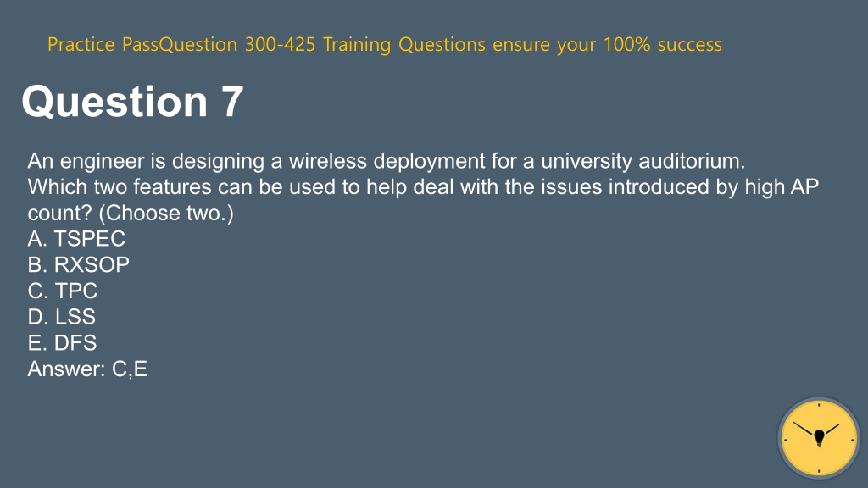
Task: Select answer option C. TPC
Action: [63, 291]
